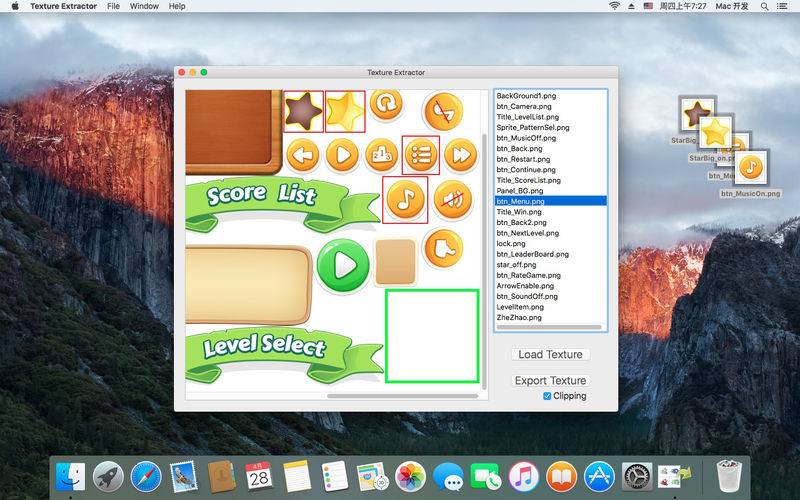Select the tan square level item sprite
The height and width of the screenshot is (500, 800).
(x=395, y=262)
